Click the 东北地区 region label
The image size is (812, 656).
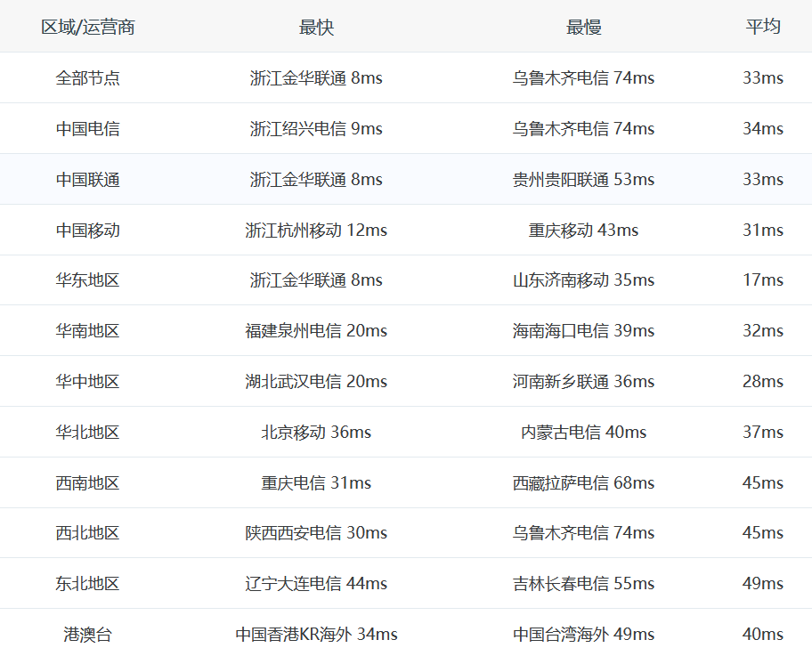coord(88,584)
